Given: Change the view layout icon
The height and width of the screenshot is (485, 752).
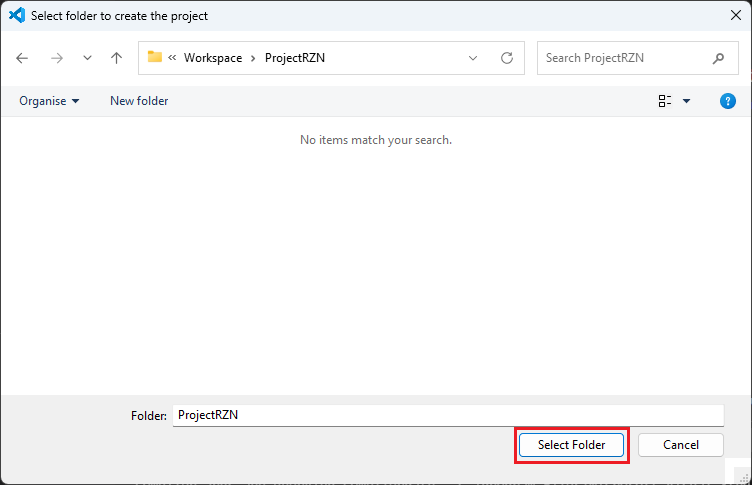Looking at the screenshot, I should click(x=665, y=101).
